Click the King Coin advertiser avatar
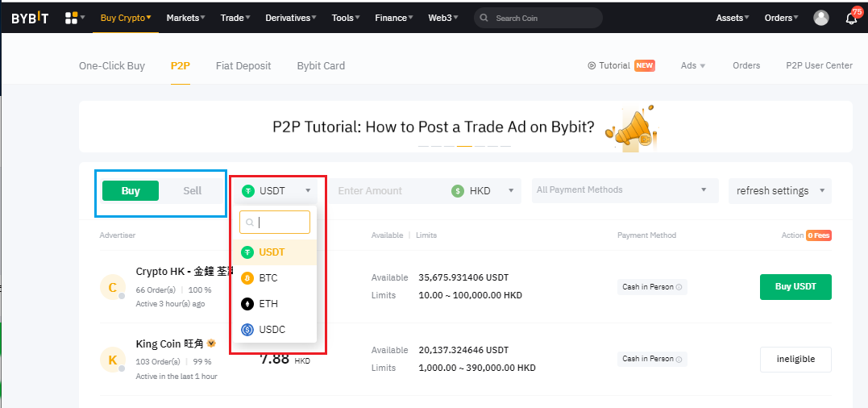This screenshot has height=408, width=868. [112, 360]
